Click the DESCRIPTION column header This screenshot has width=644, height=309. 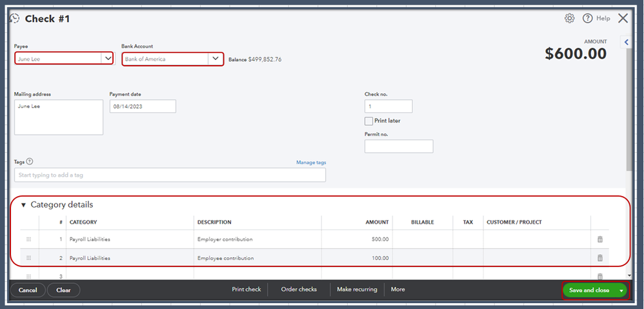(214, 222)
